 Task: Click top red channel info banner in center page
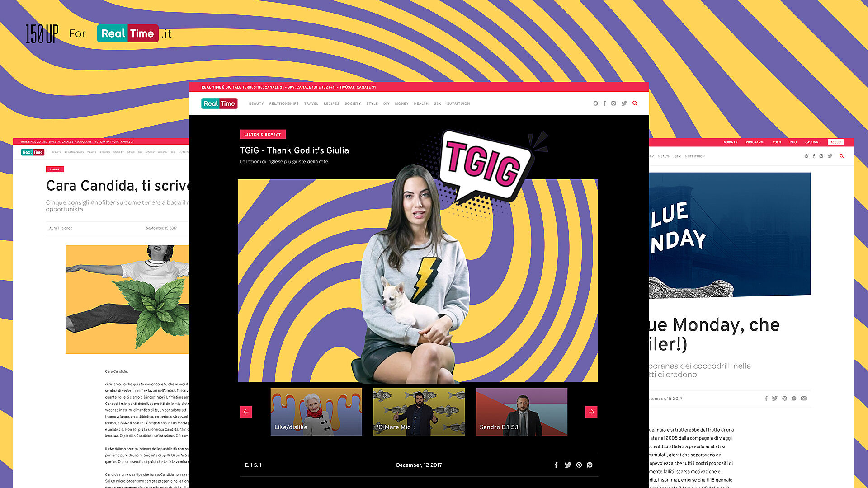click(x=419, y=87)
